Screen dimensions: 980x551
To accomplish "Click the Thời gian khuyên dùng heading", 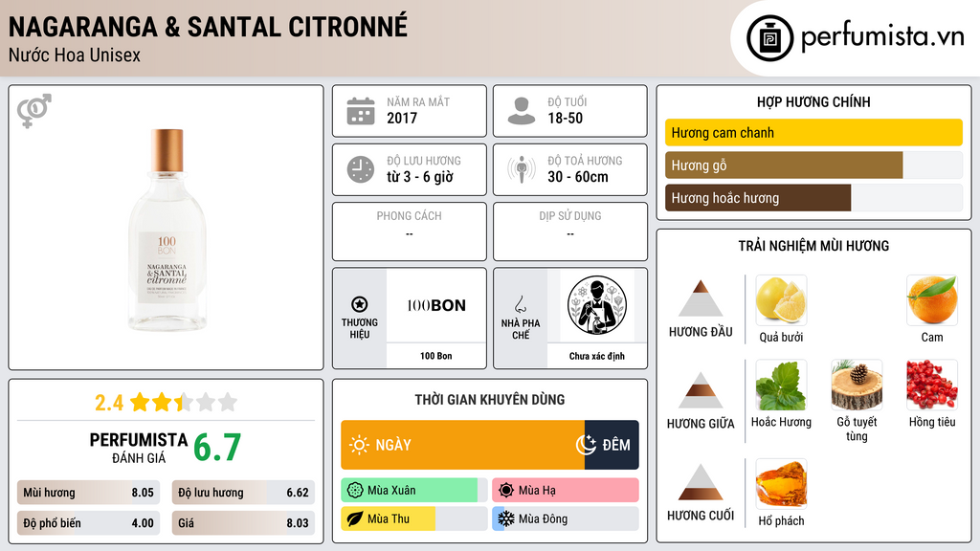I will [490, 399].
